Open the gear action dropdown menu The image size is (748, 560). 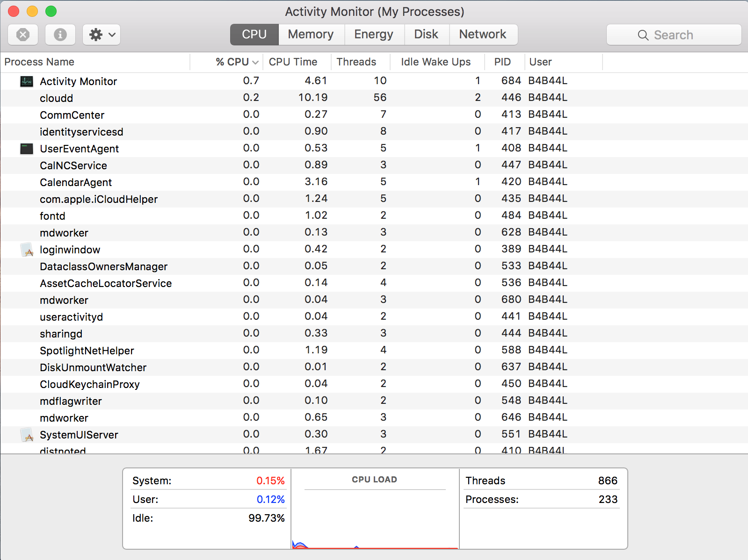pyautogui.click(x=102, y=35)
